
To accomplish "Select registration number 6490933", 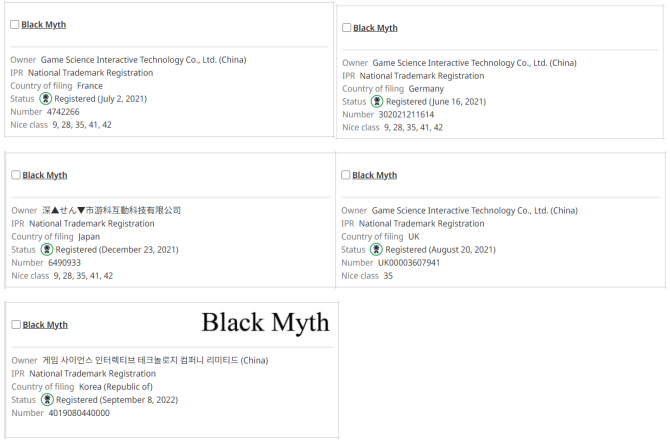I will click(x=65, y=262).
